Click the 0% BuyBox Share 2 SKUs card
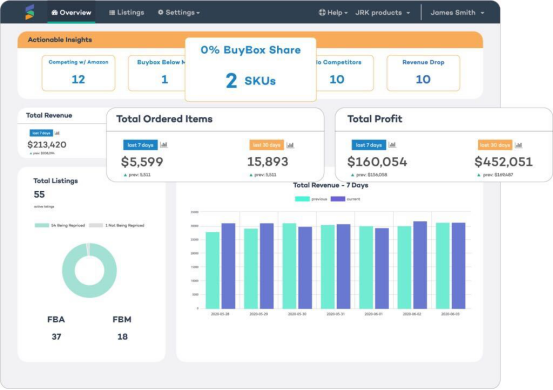Screen dimensions: 553x390 pyautogui.click(x=250, y=69)
